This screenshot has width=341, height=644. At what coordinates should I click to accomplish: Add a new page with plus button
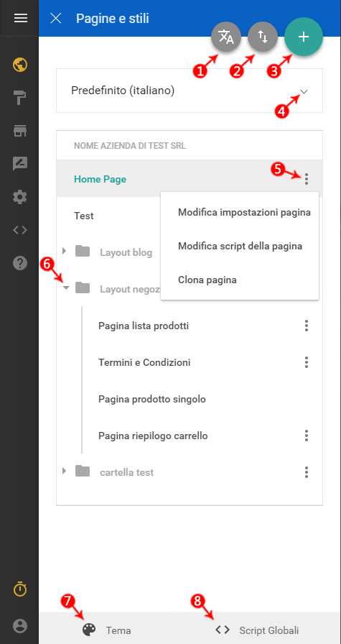pyautogui.click(x=304, y=37)
